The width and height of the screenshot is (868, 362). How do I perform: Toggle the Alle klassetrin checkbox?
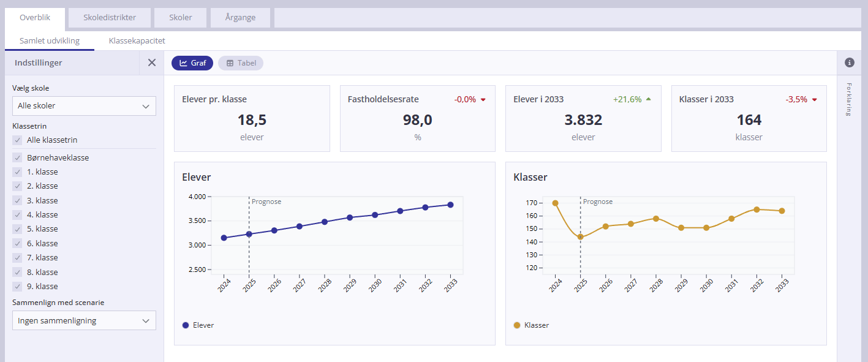click(x=17, y=140)
